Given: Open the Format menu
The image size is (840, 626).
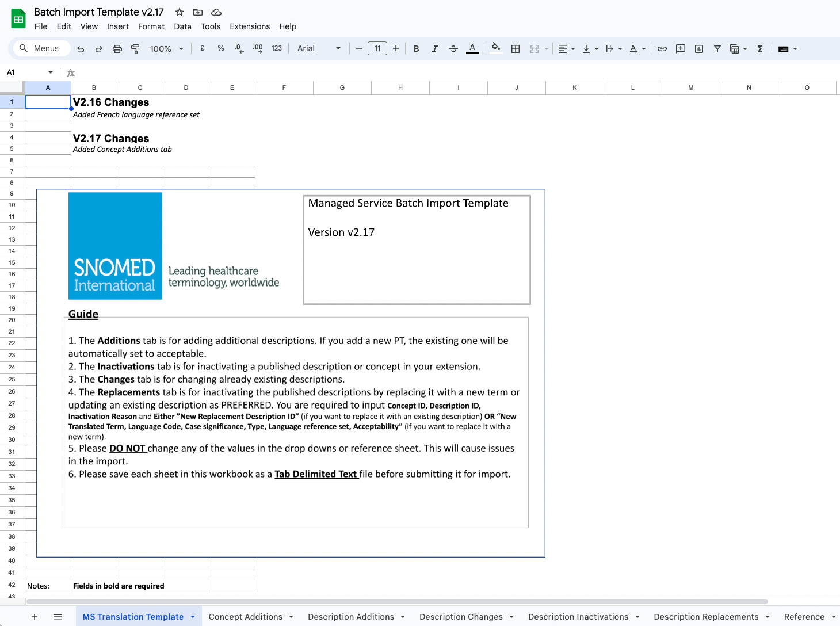Looking at the screenshot, I should [x=151, y=26].
